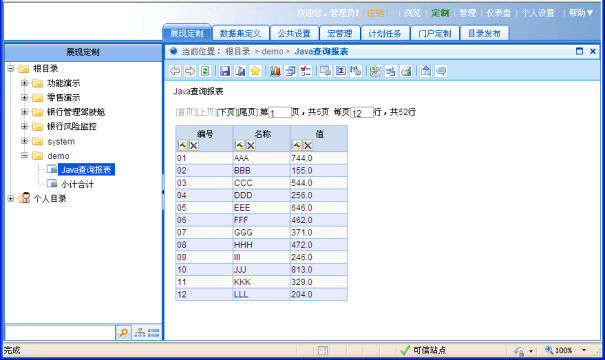Click the sigma summary toolbar icon

tap(341, 71)
